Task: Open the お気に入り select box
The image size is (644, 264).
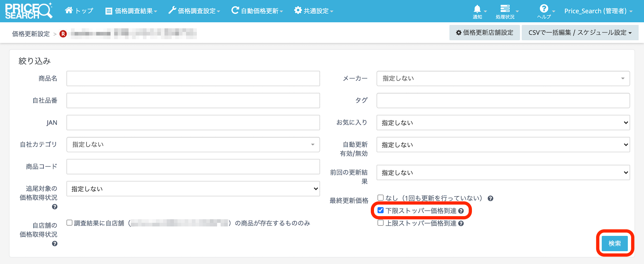Action: 503,123
